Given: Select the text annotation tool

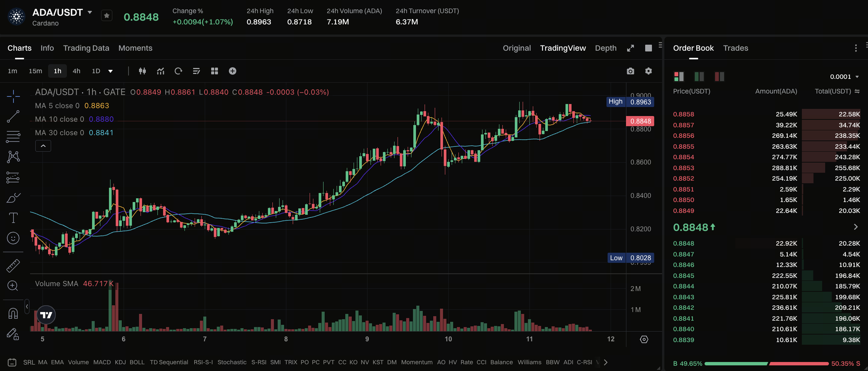Looking at the screenshot, I should 13,218.
